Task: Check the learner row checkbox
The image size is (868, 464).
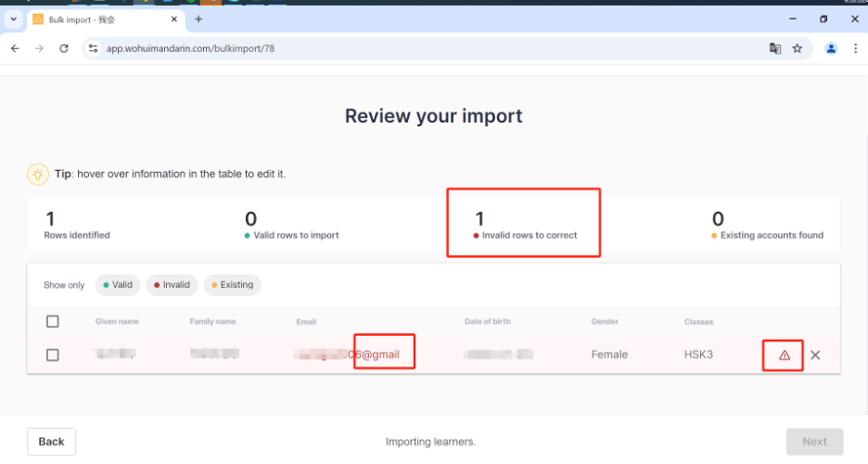Action: pos(53,354)
